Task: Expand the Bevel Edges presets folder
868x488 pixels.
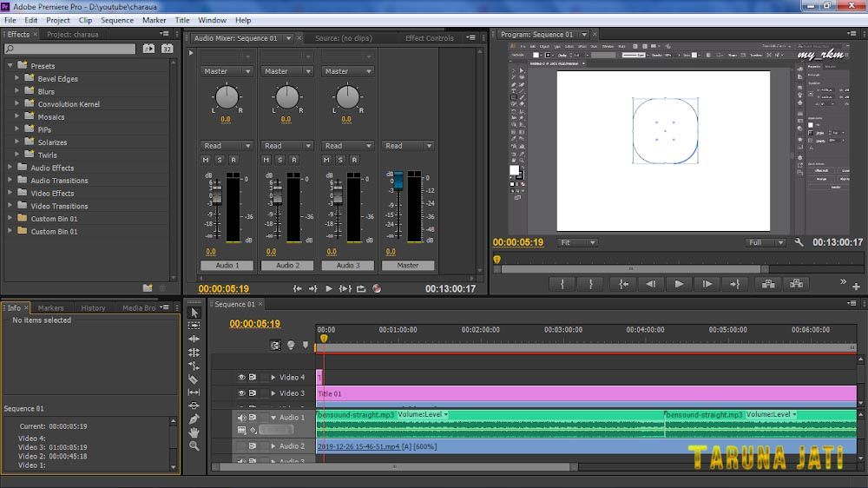Action: (x=16, y=79)
